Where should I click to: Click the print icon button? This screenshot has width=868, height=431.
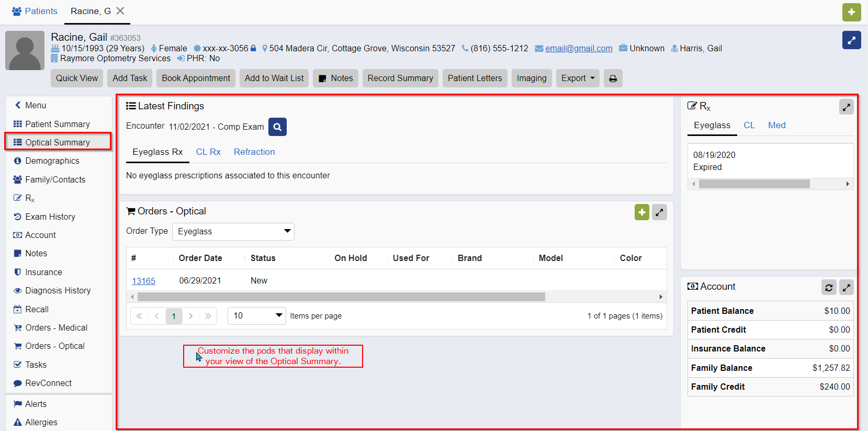613,78
